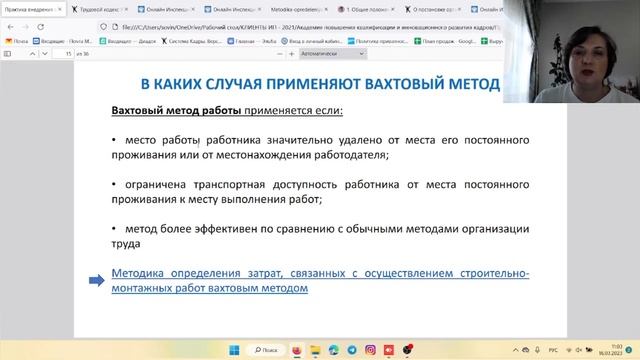Image resolution: width=640 pixels, height=360 pixels.
Task: Zoom out the PDF with minus button
Action: (x=280, y=53)
